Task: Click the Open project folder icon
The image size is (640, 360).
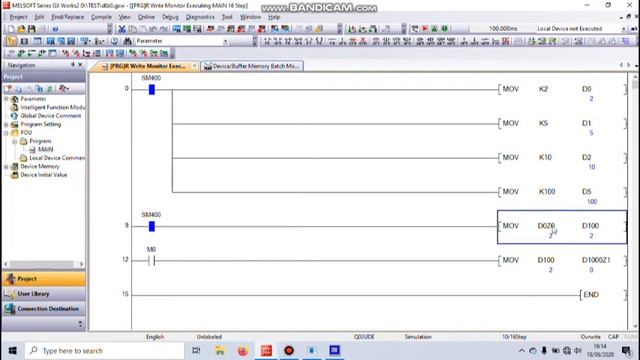Action: pyautogui.click(x=21, y=29)
